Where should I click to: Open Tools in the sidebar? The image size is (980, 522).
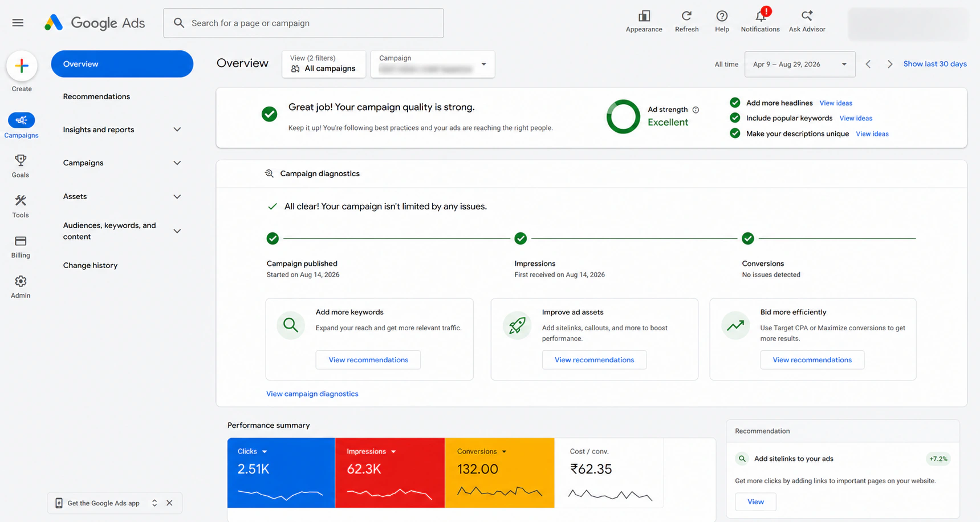click(x=21, y=206)
